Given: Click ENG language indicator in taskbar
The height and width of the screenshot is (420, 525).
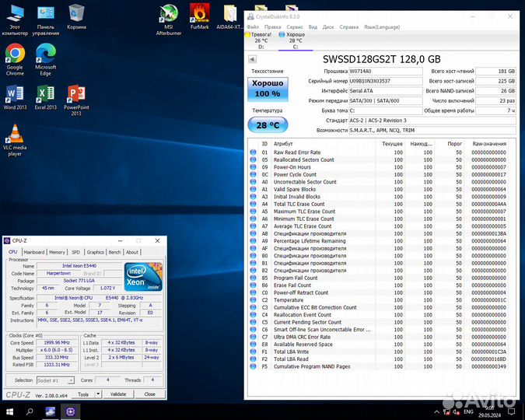Looking at the screenshot, I should (x=468, y=412).
